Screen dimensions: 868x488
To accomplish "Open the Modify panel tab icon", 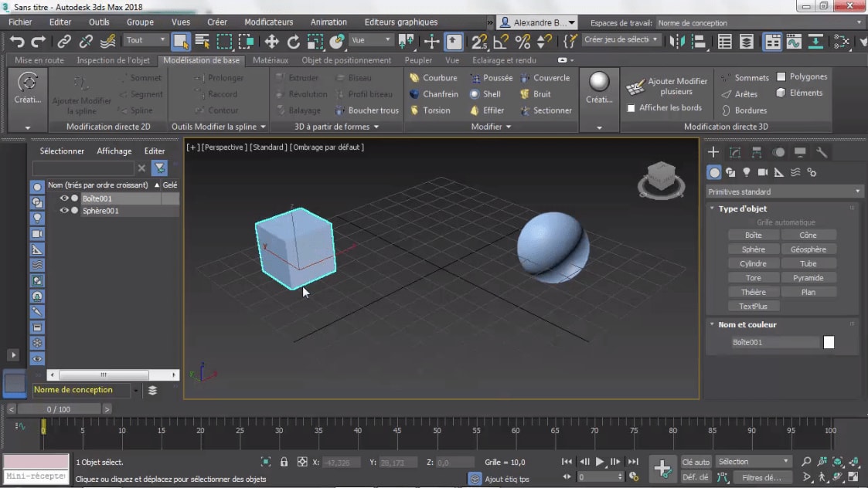I will click(734, 152).
